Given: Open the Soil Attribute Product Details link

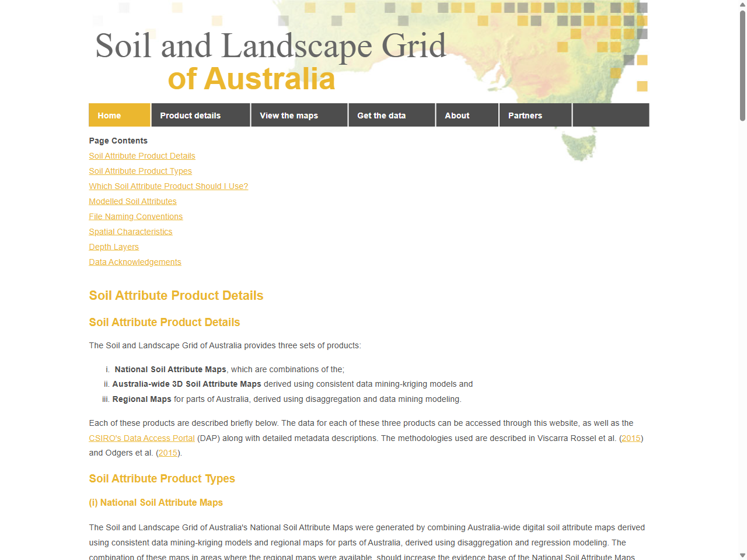Looking at the screenshot, I should (x=142, y=156).
